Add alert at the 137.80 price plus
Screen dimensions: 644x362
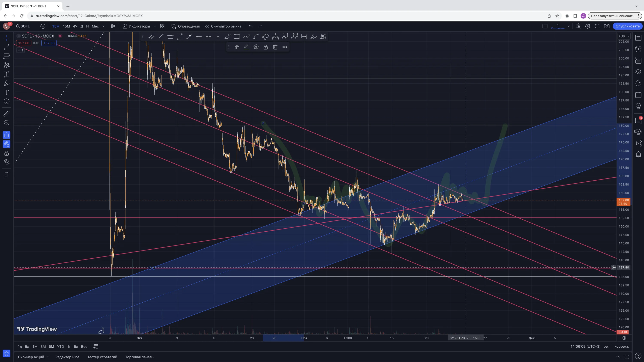click(x=614, y=268)
